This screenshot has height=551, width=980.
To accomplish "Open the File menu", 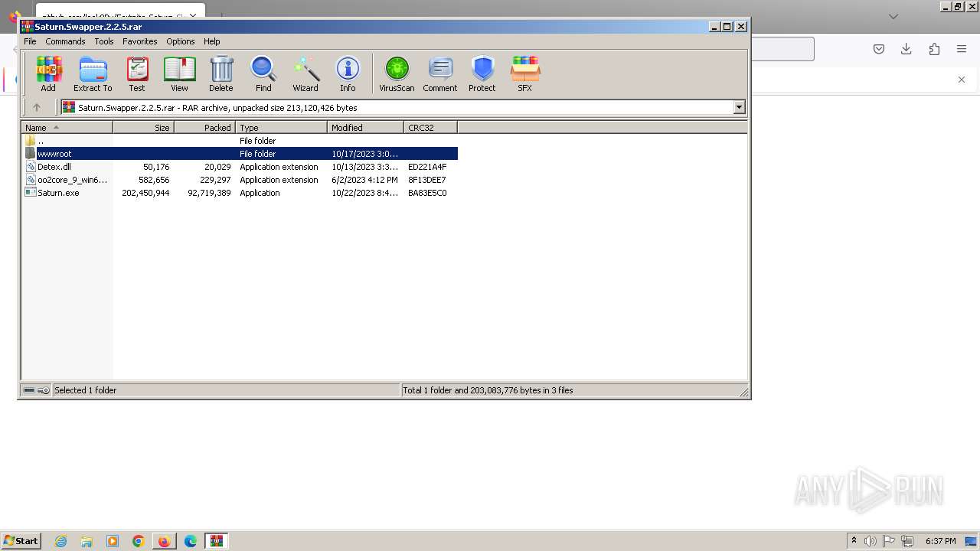I will point(30,41).
